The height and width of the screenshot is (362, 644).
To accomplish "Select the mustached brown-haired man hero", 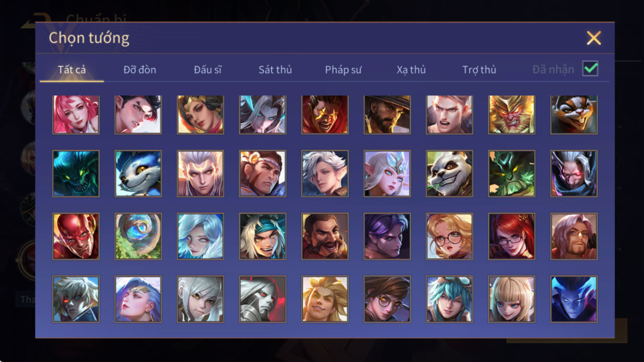I will (325, 236).
